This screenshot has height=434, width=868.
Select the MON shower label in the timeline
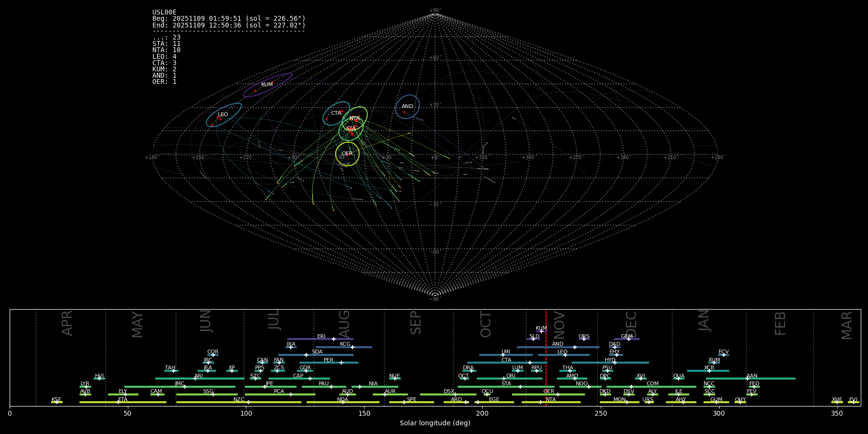pos(619,400)
